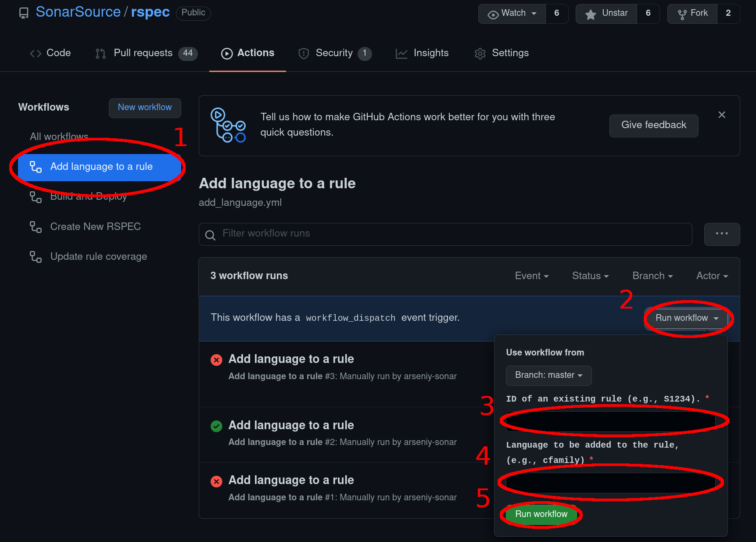The height and width of the screenshot is (542, 756).
Task: Dismiss the GitHub Actions feedback banner
Action: click(722, 115)
